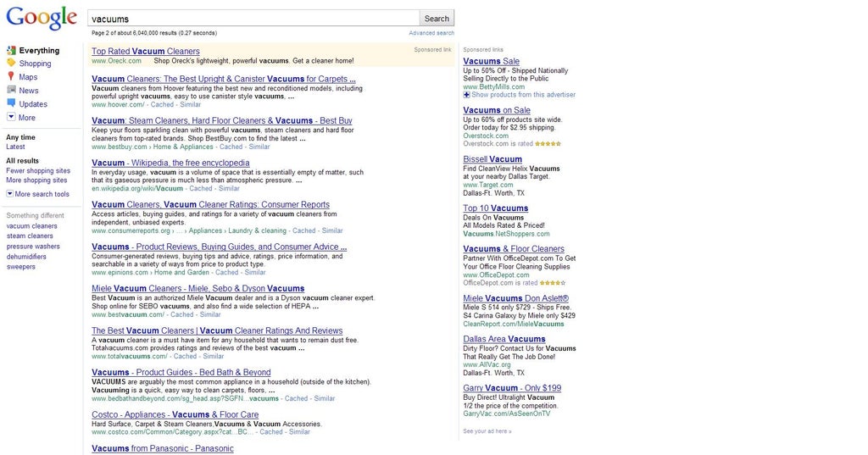This screenshot has height=455, width=868.
Task: Click the Shopping tag icon
Action: (11, 63)
